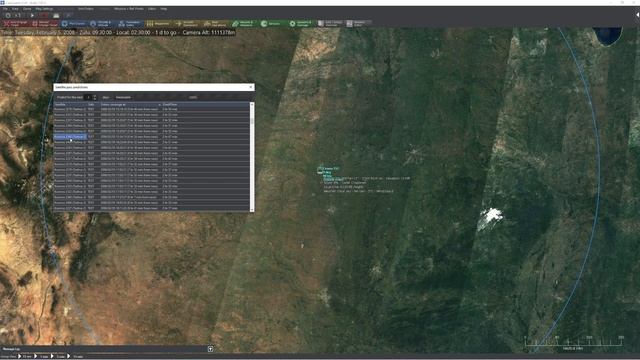Open the Game menu
Screen dimensions: 640x360
(27, 9)
